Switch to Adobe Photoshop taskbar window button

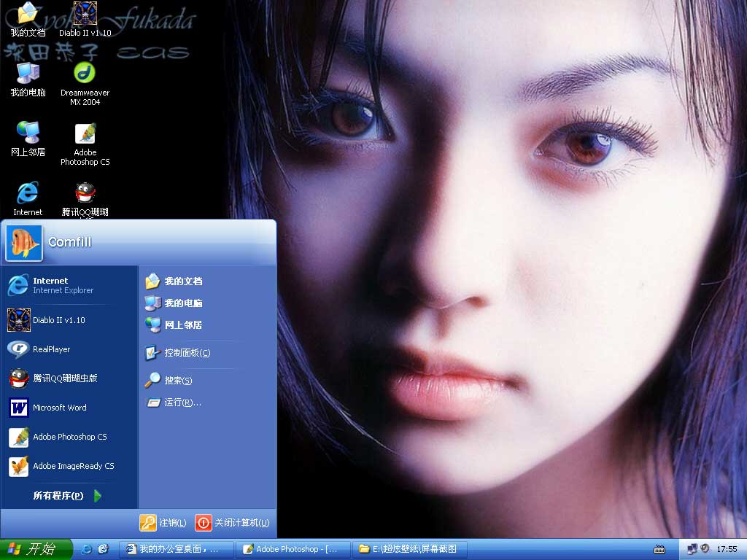[x=295, y=549]
